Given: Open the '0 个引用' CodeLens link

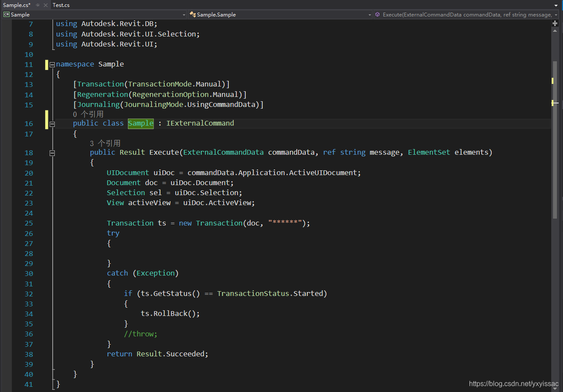Looking at the screenshot, I should 88,114.
